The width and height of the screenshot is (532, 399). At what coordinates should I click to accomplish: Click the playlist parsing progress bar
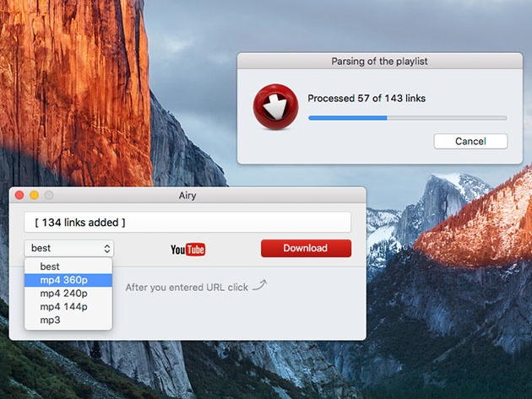click(408, 118)
